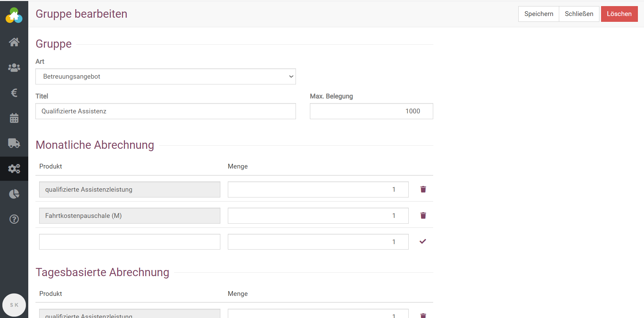
Task: Open the Euro billing section
Action: coord(14,93)
